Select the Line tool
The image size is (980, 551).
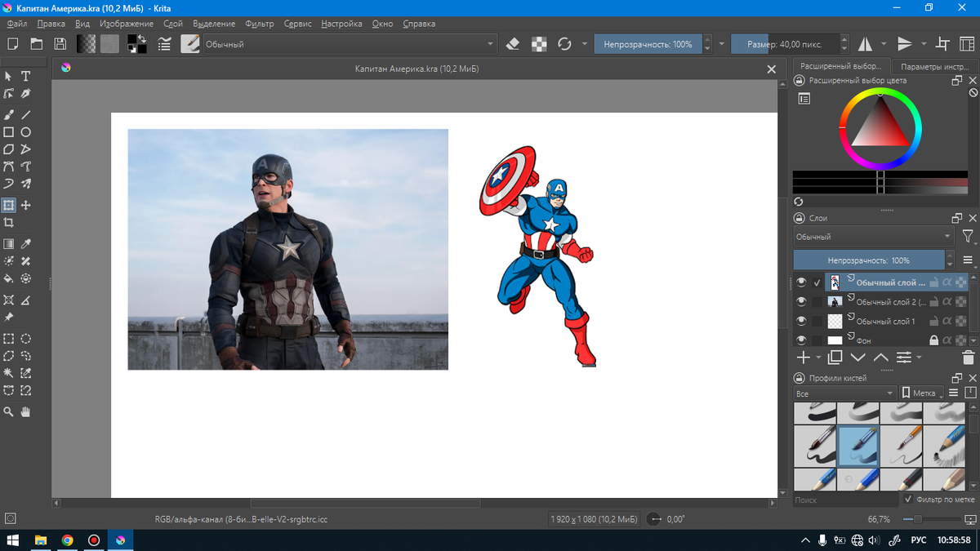(26, 114)
